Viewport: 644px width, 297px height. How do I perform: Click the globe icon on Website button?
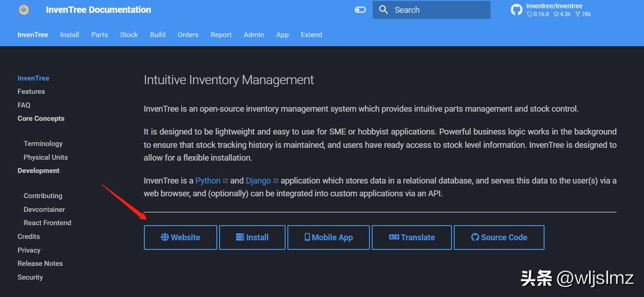[165, 238]
